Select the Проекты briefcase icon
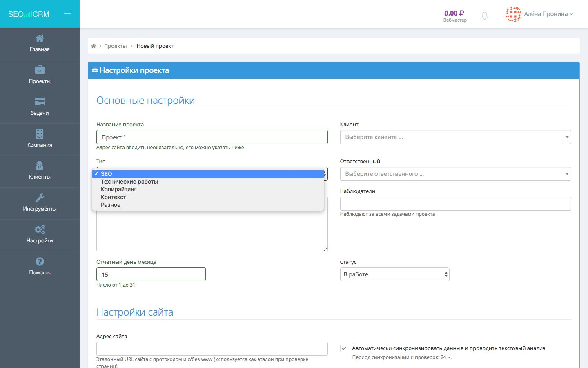588x368 pixels. (x=40, y=70)
